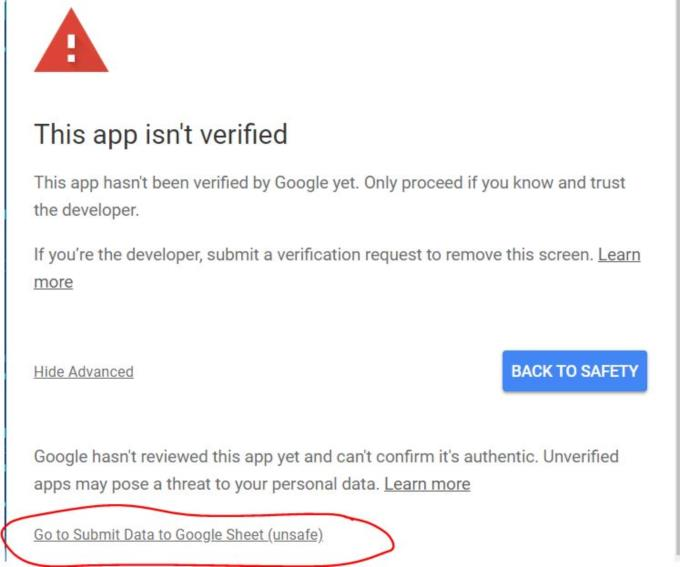Click the exclamation mark inside the red triangle
This screenshot has width=680, height=567.
(x=71, y=48)
